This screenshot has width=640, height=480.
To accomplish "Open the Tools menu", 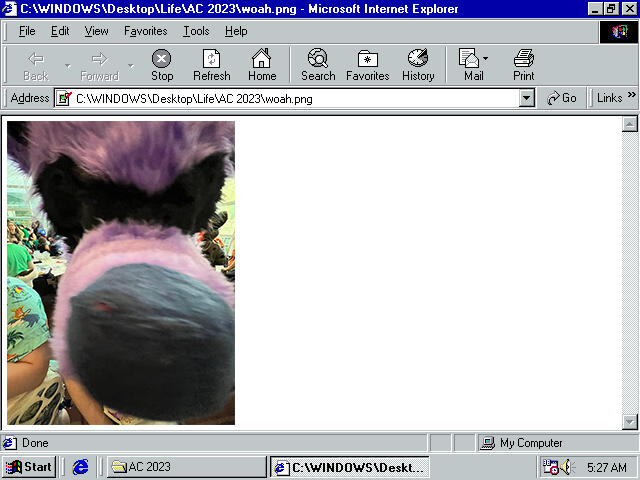I will tap(196, 31).
